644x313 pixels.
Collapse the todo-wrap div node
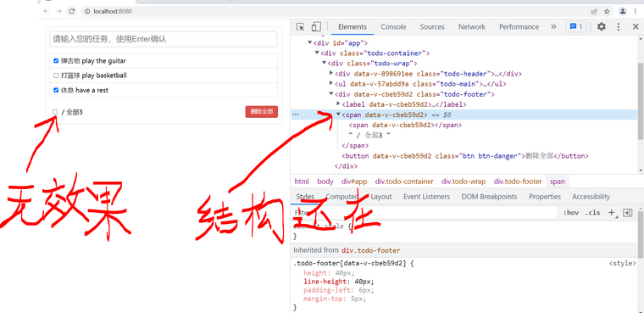click(x=324, y=63)
